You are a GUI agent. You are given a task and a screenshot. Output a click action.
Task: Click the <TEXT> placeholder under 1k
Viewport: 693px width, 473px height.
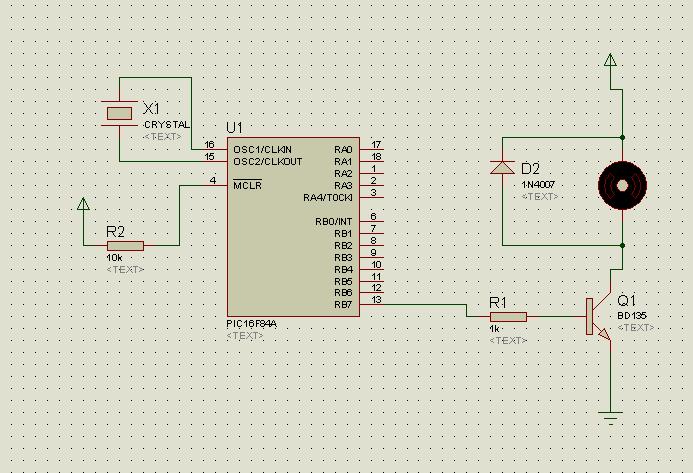[x=508, y=340]
